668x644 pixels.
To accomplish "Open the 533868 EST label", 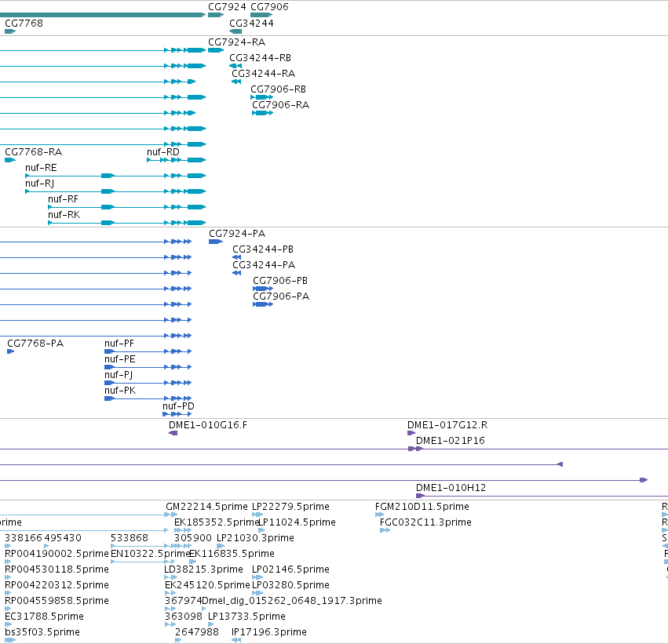I will (129, 538).
